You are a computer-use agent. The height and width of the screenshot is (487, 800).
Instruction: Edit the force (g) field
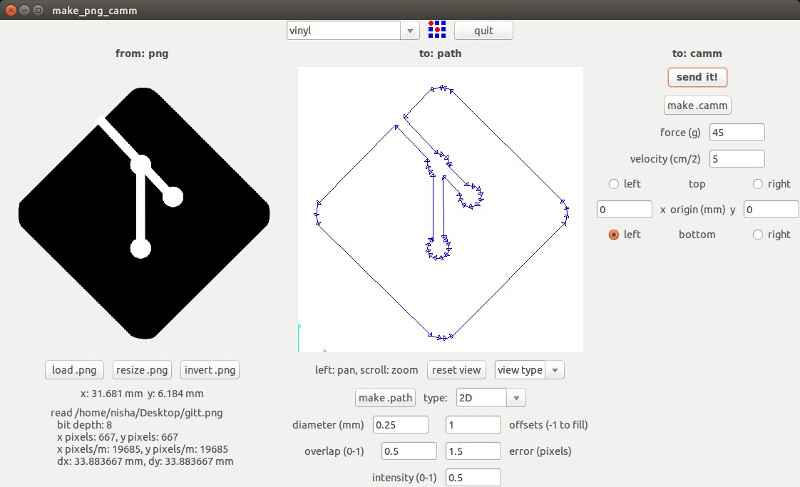[x=737, y=132]
